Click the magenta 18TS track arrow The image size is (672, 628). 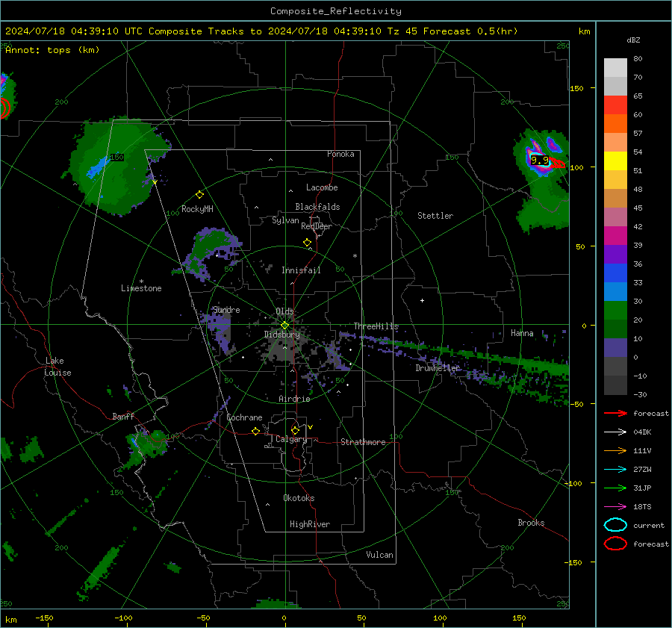coord(615,507)
